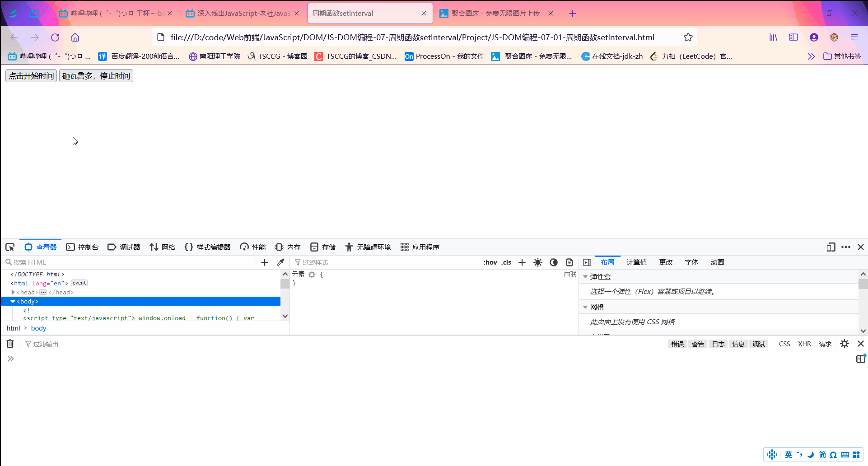868x466 pixels.
Task: Open the 应用程序 application tab
Action: 420,247
